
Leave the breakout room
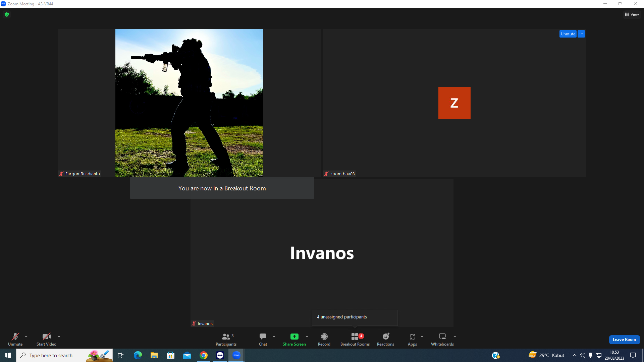(x=624, y=340)
